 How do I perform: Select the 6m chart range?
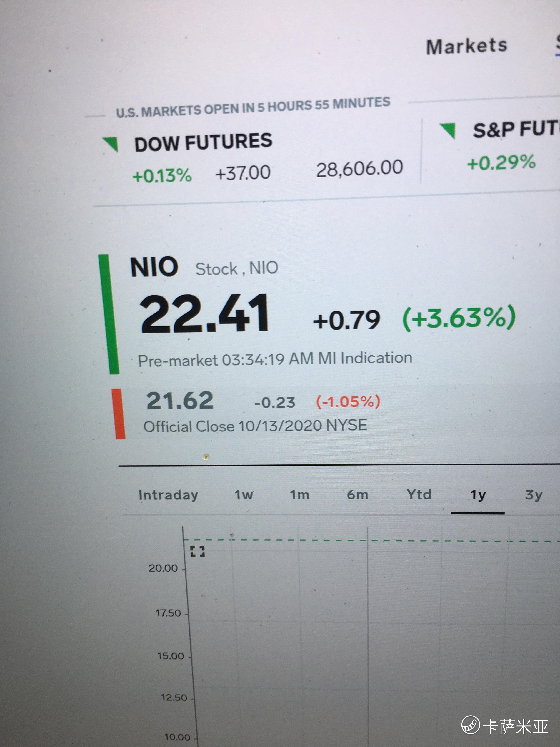tap(357, 495)
